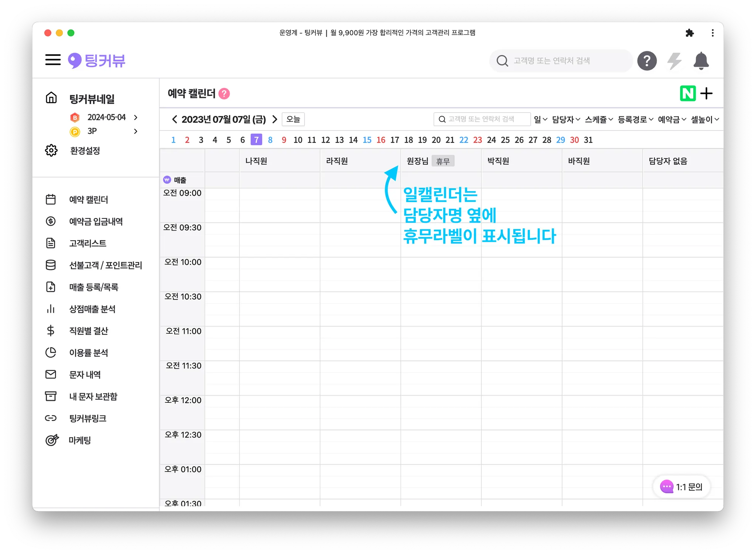
Task: Open the 셀높이 dropdown
Action: [705, 120]
